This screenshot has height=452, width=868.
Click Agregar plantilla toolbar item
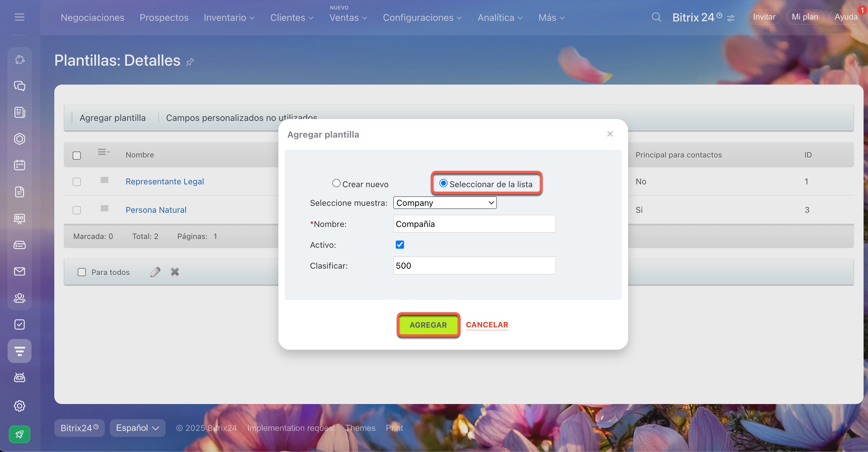point(113,118)
